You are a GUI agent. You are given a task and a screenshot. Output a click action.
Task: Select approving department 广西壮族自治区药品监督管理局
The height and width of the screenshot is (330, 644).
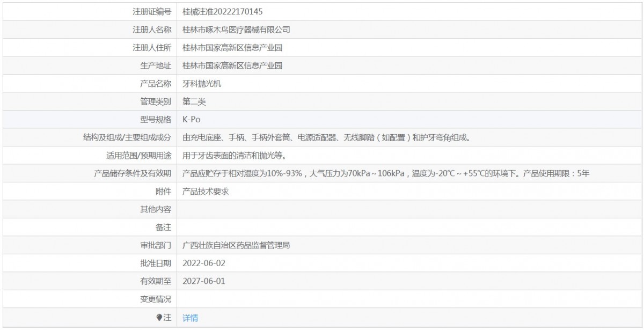point(236,246)
